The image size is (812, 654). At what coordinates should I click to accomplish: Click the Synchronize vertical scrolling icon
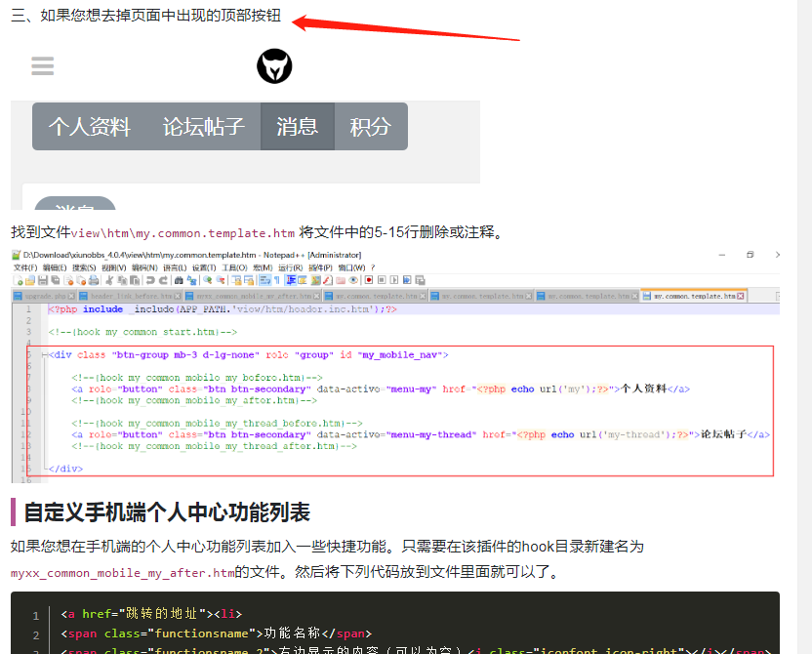(x=236, y=280)
